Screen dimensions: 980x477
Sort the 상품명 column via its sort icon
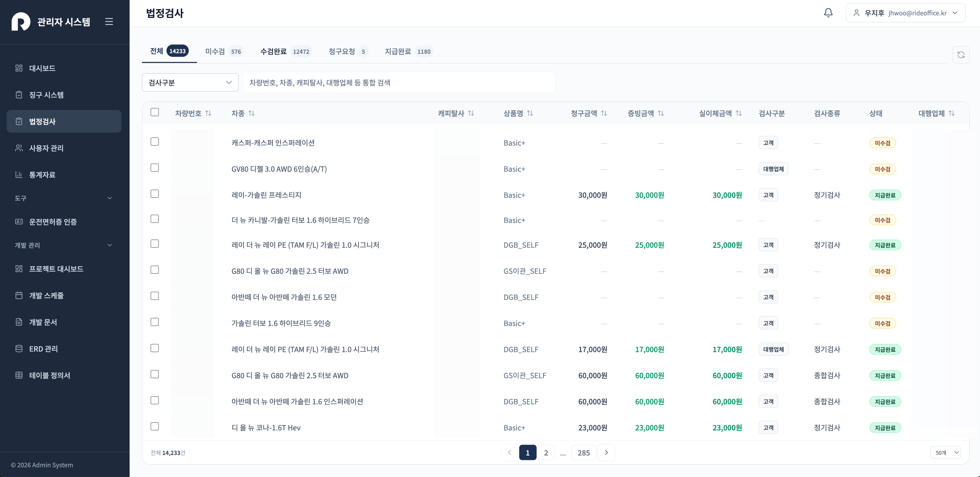[530, 113]
